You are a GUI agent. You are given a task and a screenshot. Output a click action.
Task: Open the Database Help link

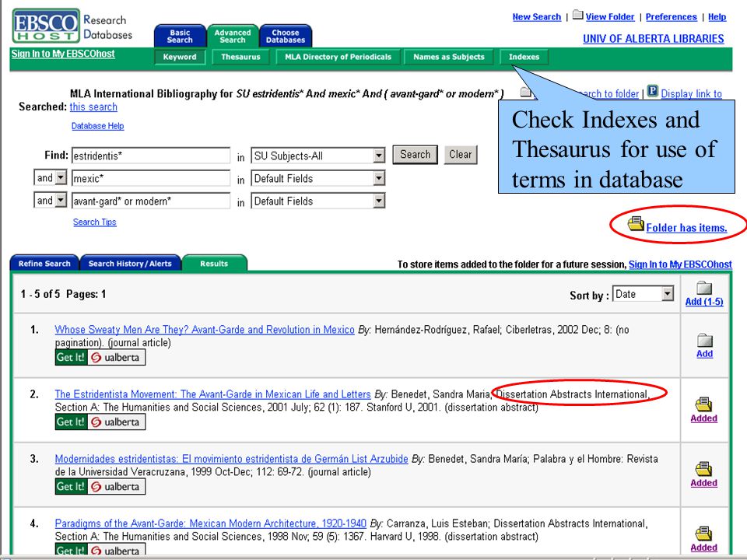click(98, 126)
